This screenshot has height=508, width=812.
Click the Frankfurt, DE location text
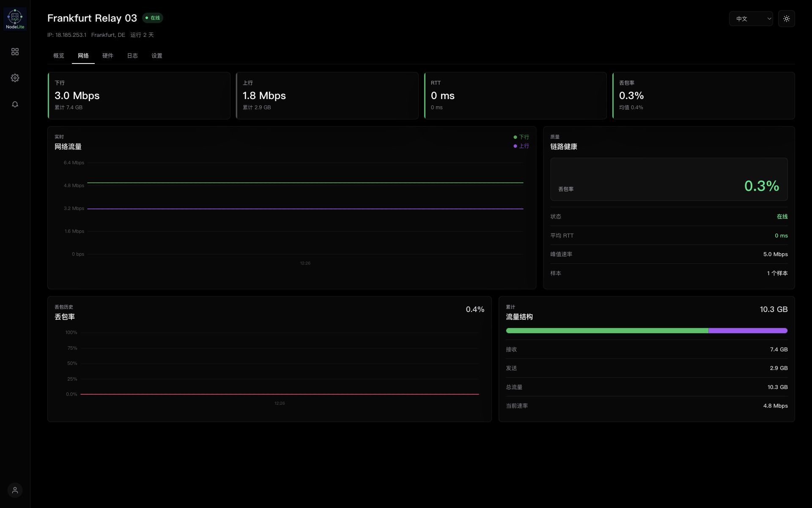(108, 35)
